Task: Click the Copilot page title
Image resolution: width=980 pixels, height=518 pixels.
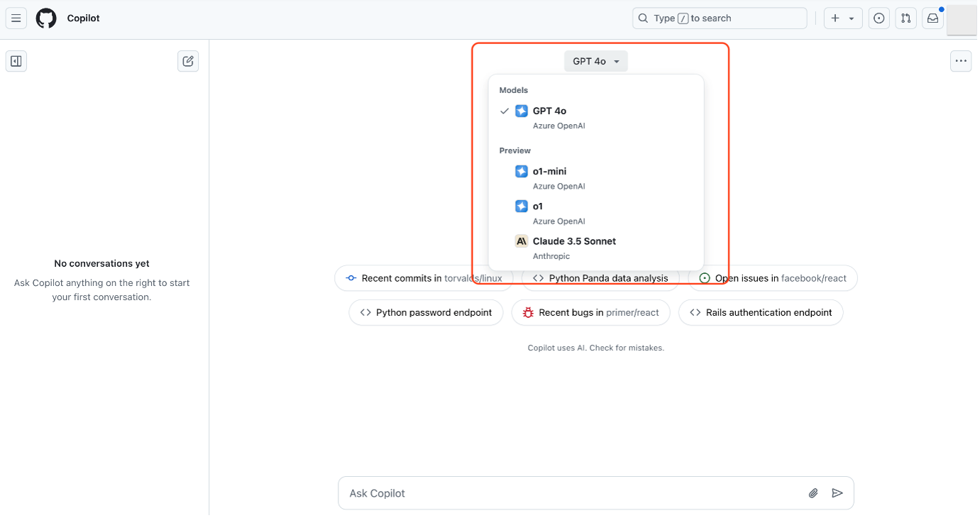Action: point(83,18)
